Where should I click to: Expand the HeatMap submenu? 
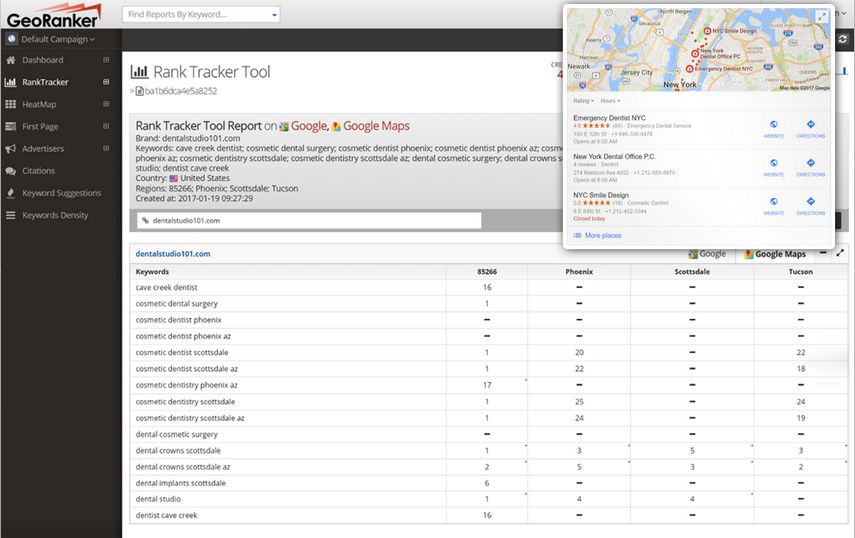pos(106,104)
